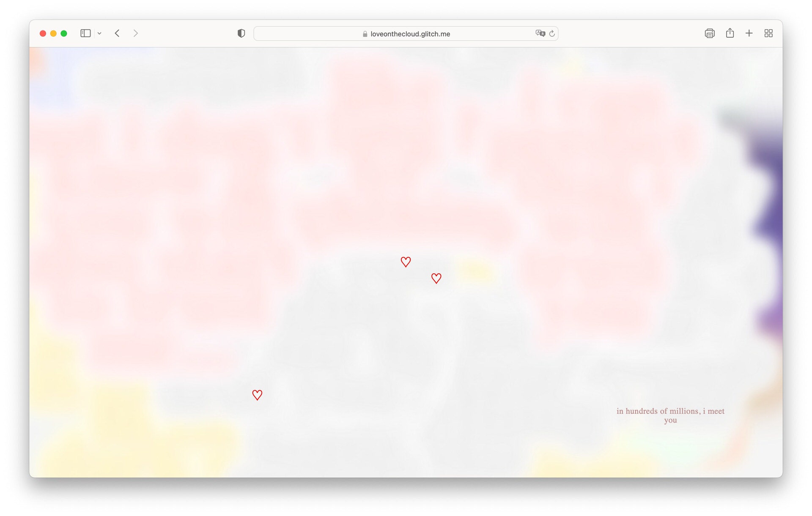
Task: Minimize the Safari window
Action: click(53, 33)
